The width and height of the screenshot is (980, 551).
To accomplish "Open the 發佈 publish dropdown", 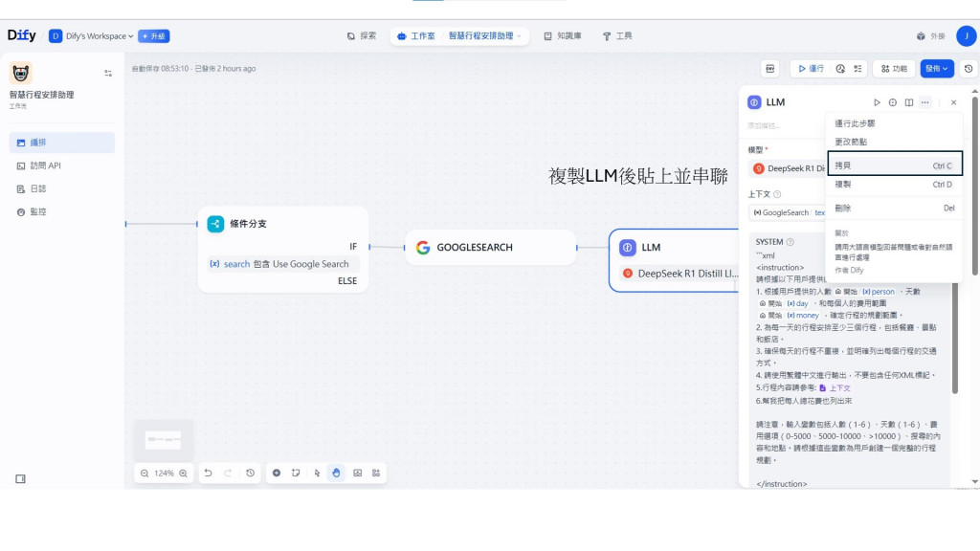I will point(936,69).
